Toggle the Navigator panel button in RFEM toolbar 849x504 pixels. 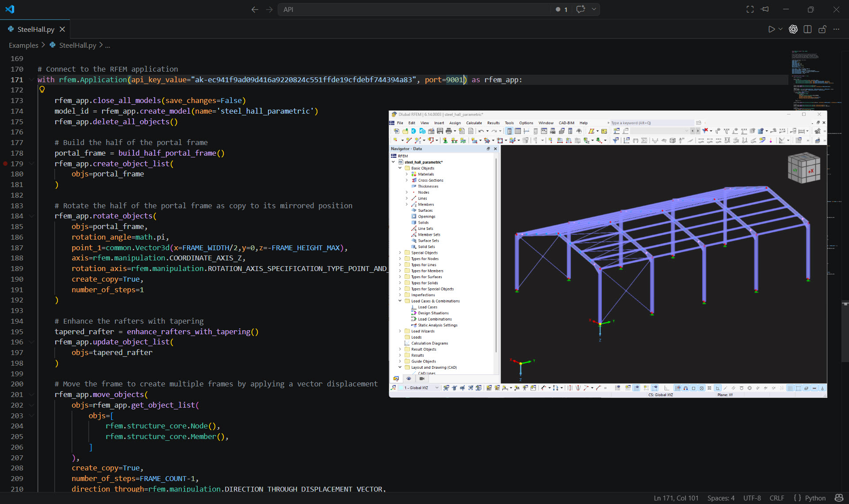pyautogui.click(x=509, y=131)
